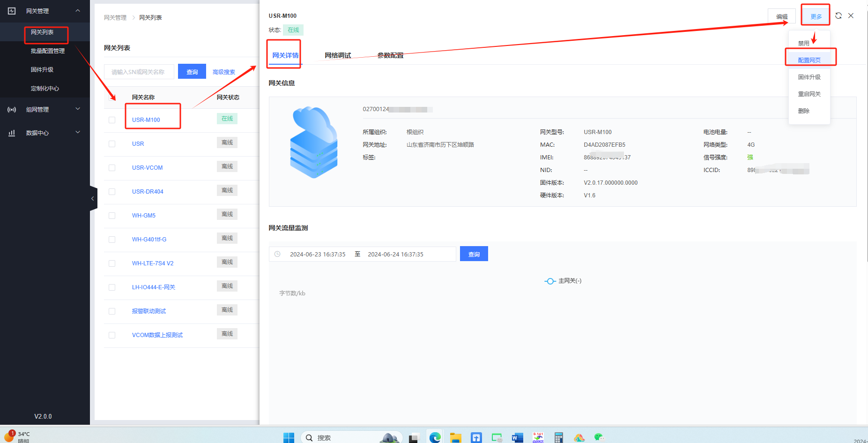Click the clock icon in date range

(x=277, y=254)
